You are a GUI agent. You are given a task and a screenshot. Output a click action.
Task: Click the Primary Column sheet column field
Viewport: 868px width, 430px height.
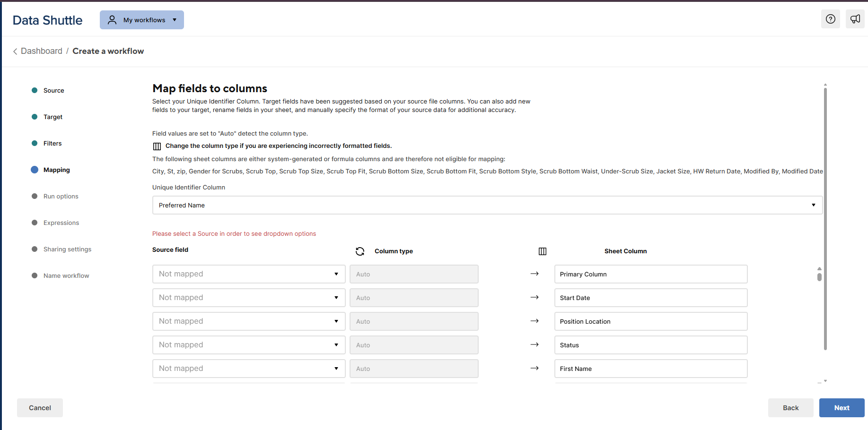(651, 274)
